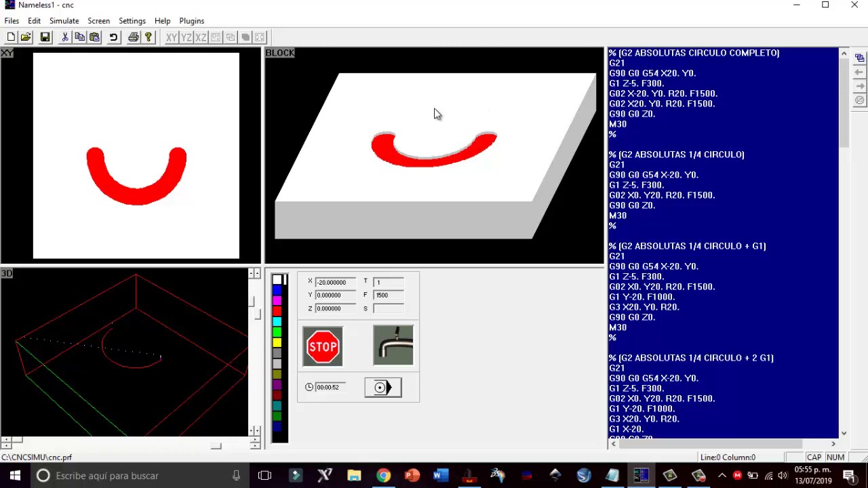Screen dimensions: 868x488
Task: Click the code line 'G3 X20. Y0. R20.' in third block
Action: click(x=644, y=307)
